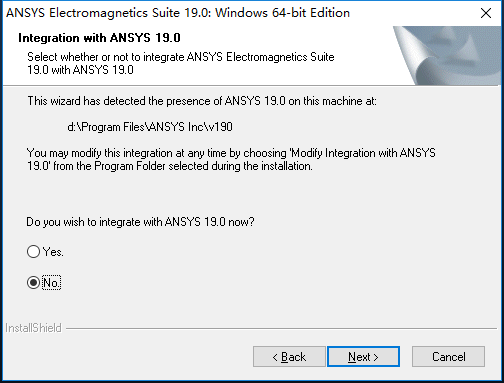The width and height of the screenshot is (504, 383).
Task: Click the 'This wizard has detected' sentence
Action: 202,101
